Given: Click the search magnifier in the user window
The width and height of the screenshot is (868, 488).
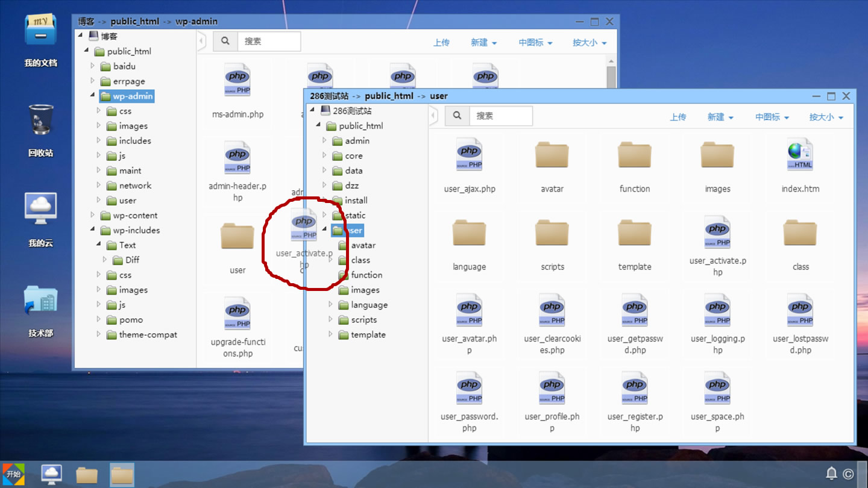Looking at the screenshot, I should pos(457,116).
